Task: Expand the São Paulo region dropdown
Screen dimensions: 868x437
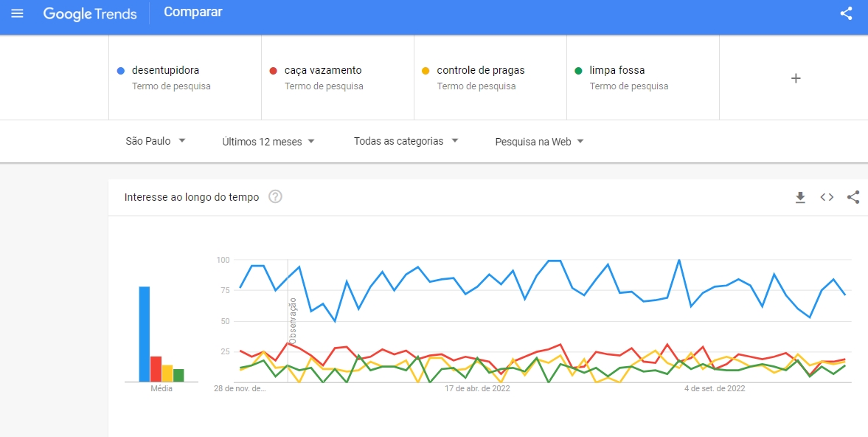Action: click(156, 141)
